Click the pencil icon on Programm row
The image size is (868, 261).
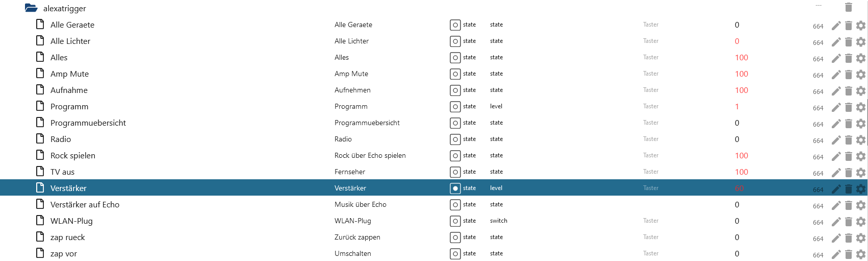pos(836,107)
